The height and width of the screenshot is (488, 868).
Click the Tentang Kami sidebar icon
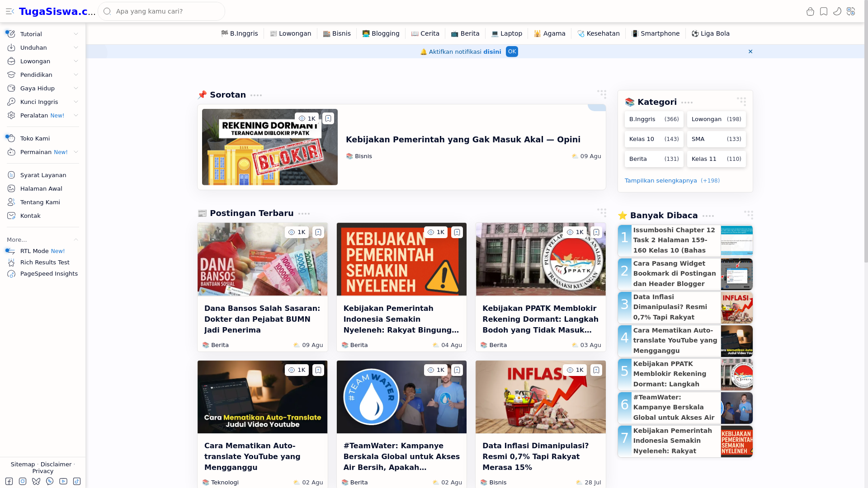pyautogui.click(x=11, y=202)
